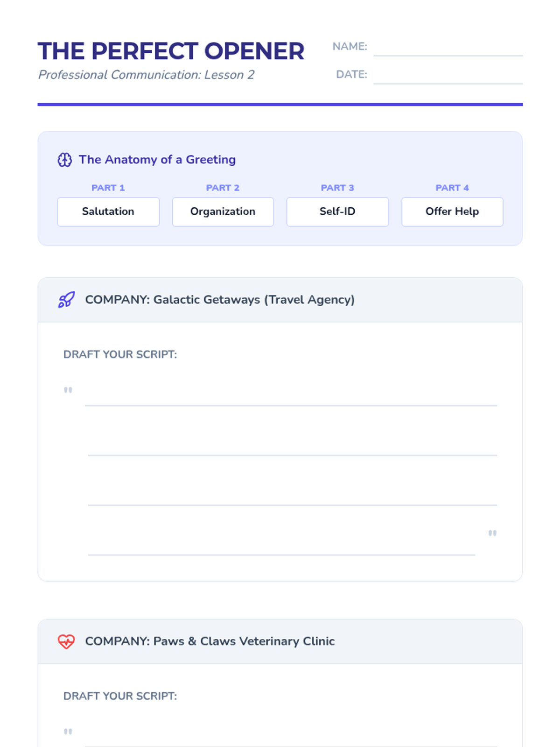Click The Anatomy of a Greeting heading
Screen dimensions: 560x747
(157, 160)
